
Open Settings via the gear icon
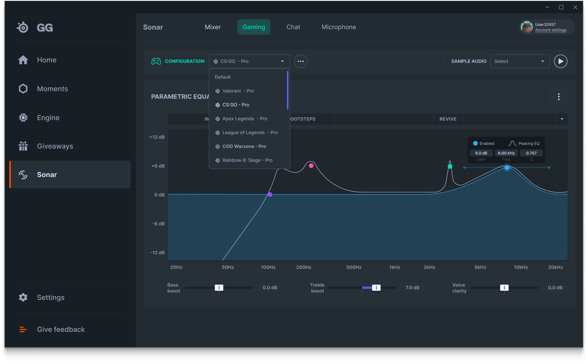click(x=23, y=297)
